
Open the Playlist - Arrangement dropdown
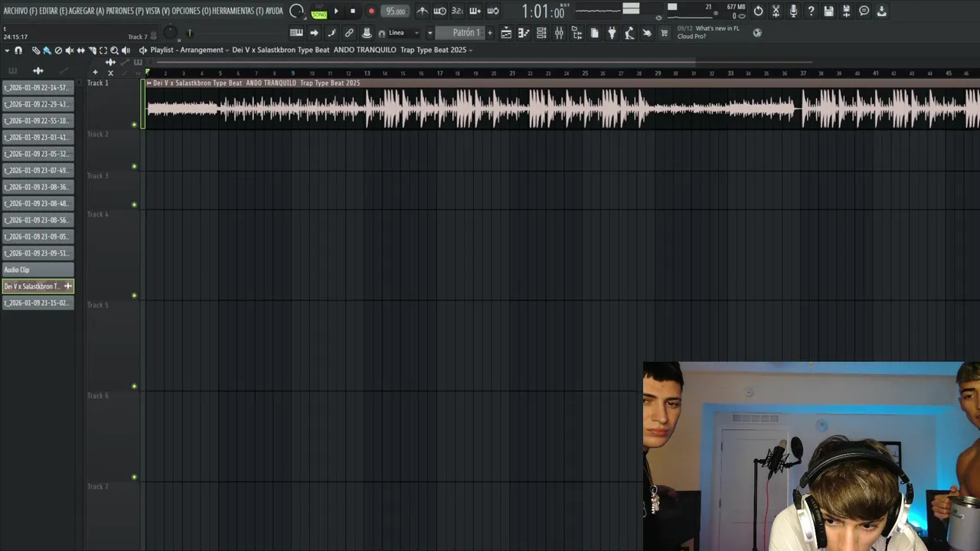tap(188, 50)
